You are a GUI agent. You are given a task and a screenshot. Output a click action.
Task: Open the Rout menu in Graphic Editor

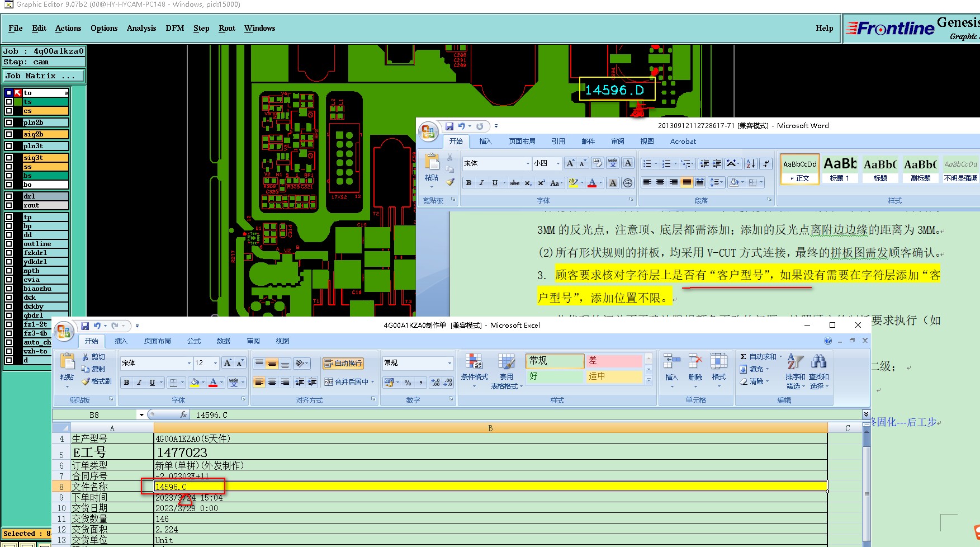(x=227, y=28)
